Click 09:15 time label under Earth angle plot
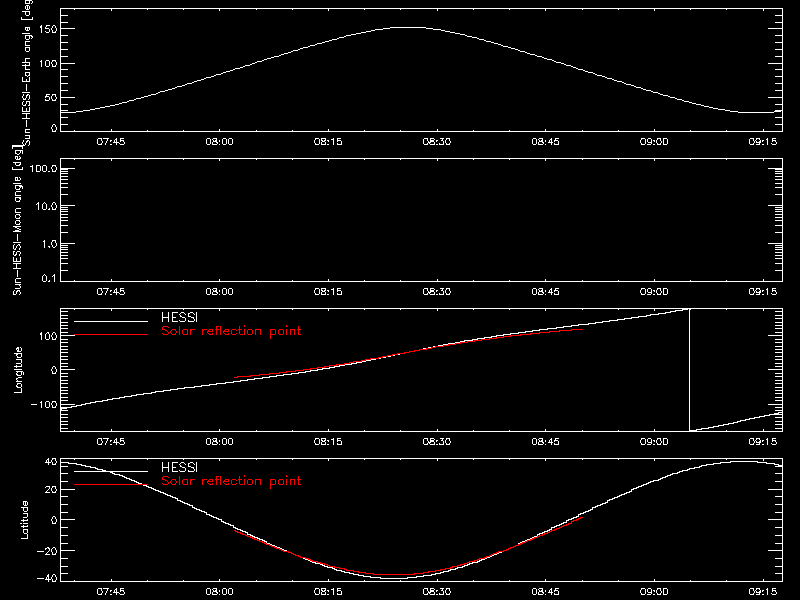 (763, 142)
